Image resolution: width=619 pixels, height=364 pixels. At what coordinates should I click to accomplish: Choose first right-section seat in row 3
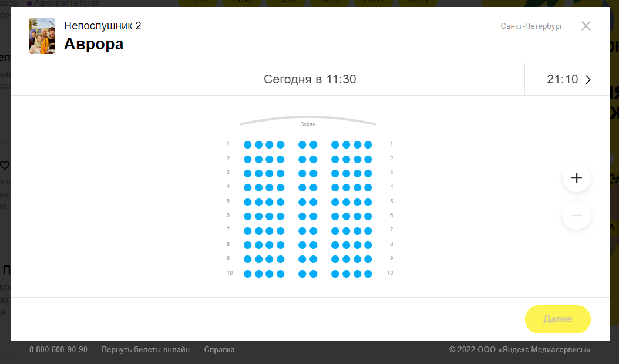coord(335,173)
